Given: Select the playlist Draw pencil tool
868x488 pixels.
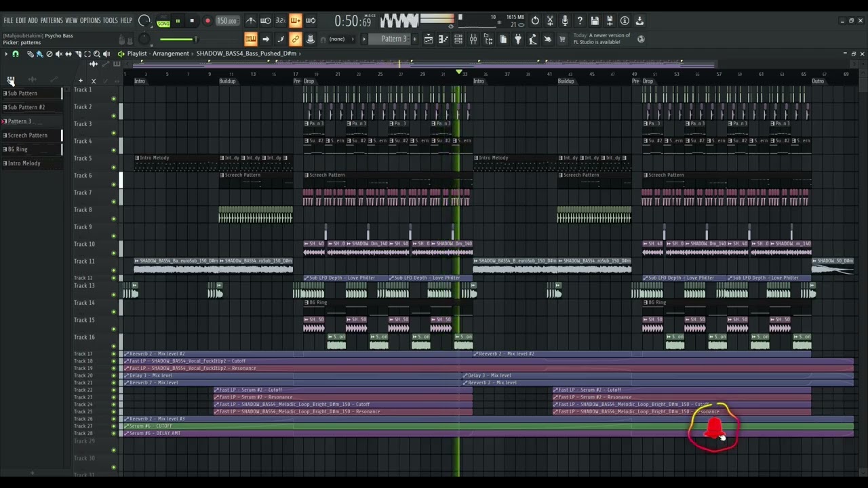Looking at the screenshot, I should click(x=30, y=54).
